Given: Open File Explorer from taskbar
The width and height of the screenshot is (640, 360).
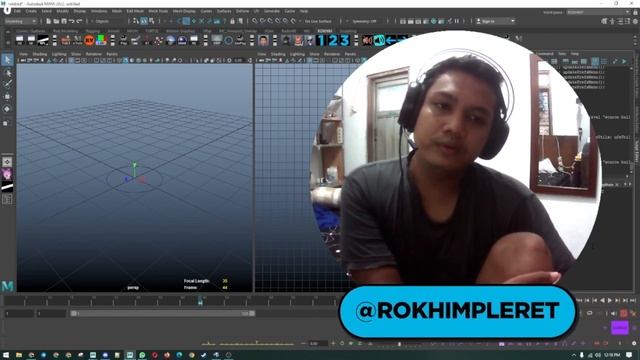Looking at the screenshot, I should [x=19, y=355].
